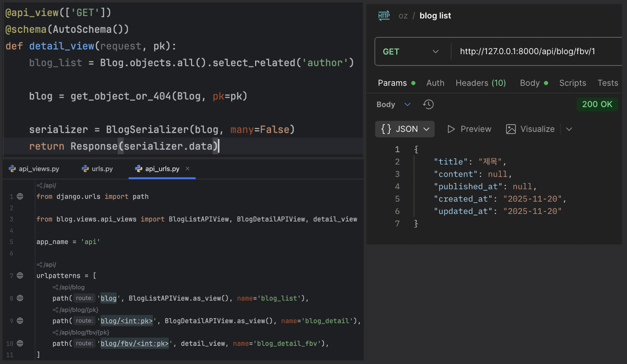Viewport: 627px width, 364px height.
Task: Open the chevron next to Visualize
Action: tap(569, 129)
